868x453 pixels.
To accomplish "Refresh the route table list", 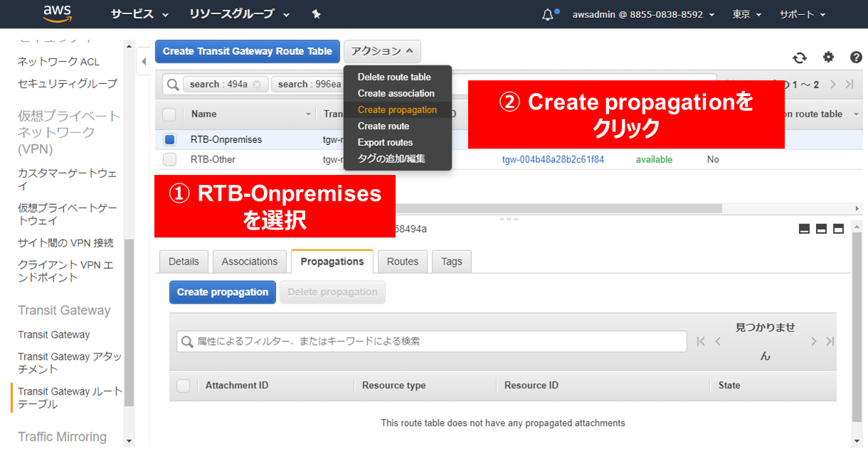I will (x=800, y=58).
